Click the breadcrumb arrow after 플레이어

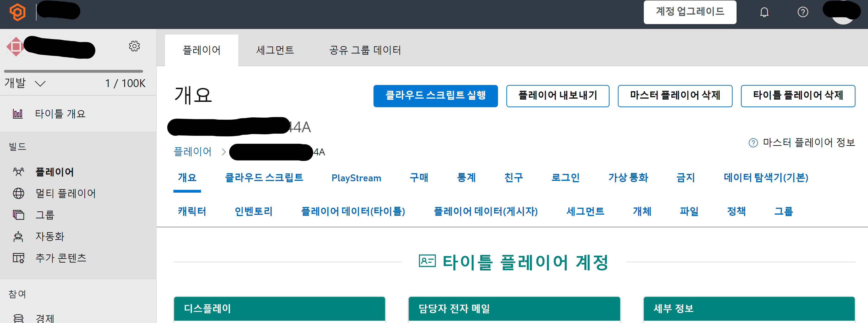224,152
